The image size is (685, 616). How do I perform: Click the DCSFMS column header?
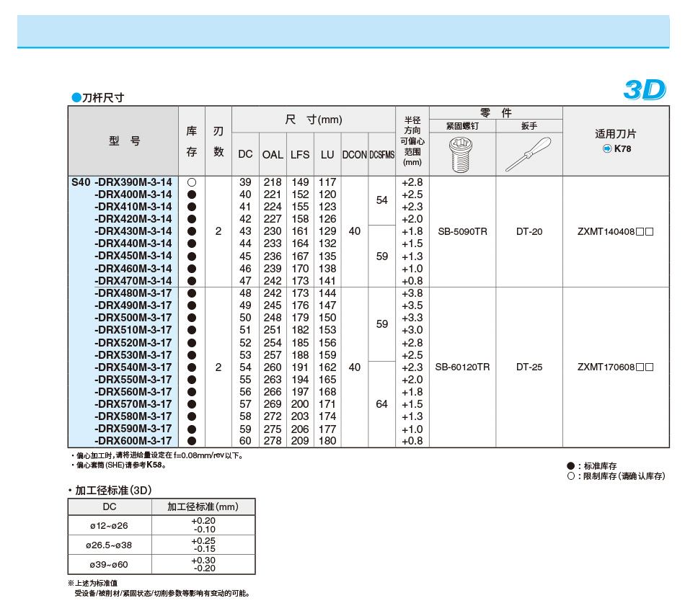coord(382,155)
